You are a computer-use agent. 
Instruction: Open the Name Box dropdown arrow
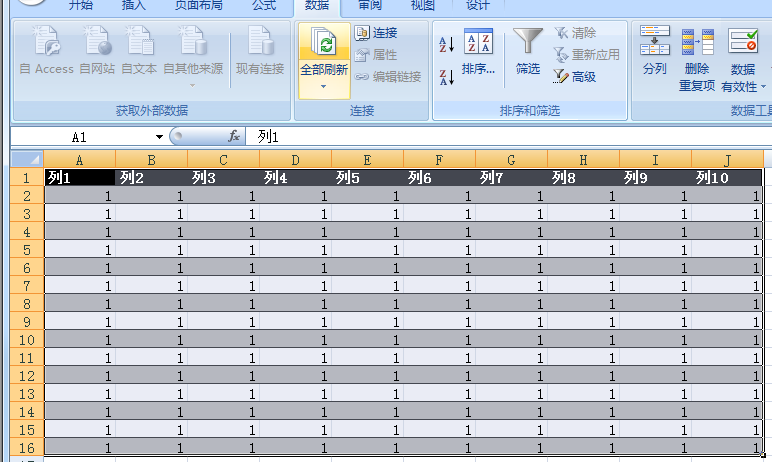[x=158, y=137]
